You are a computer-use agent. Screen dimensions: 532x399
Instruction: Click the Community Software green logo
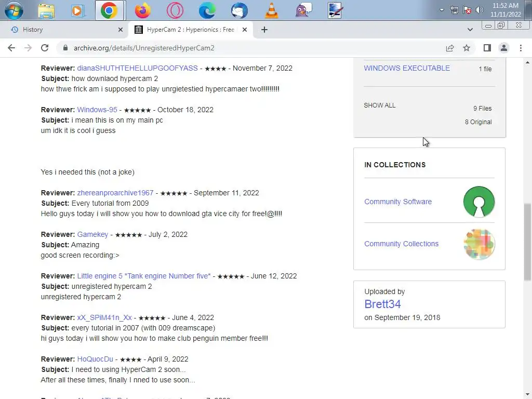point(478,202)
